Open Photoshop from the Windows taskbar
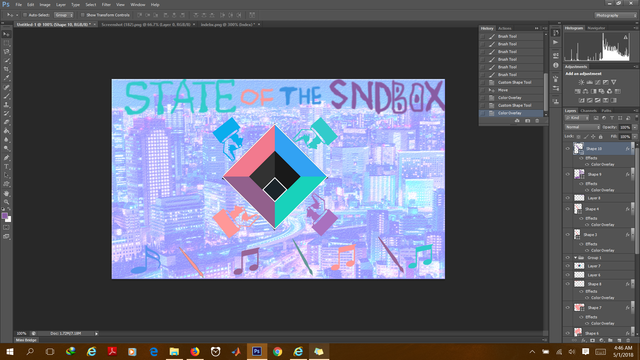 257,351
